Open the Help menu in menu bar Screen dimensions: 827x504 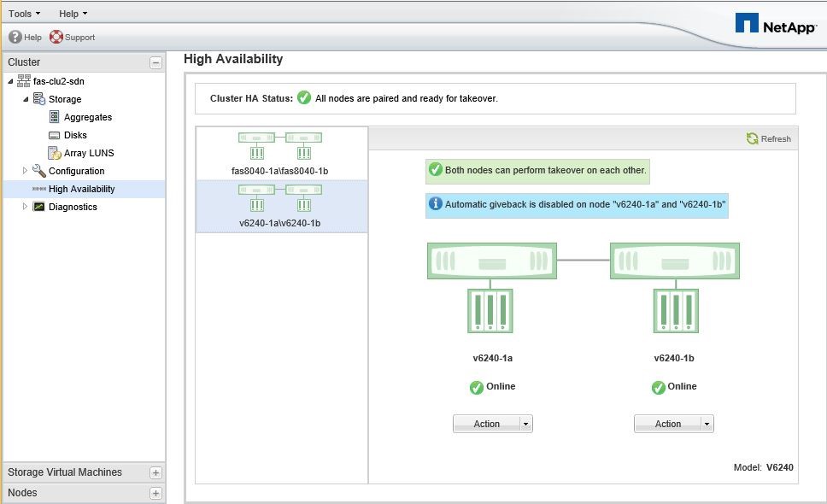click(73, 14)
